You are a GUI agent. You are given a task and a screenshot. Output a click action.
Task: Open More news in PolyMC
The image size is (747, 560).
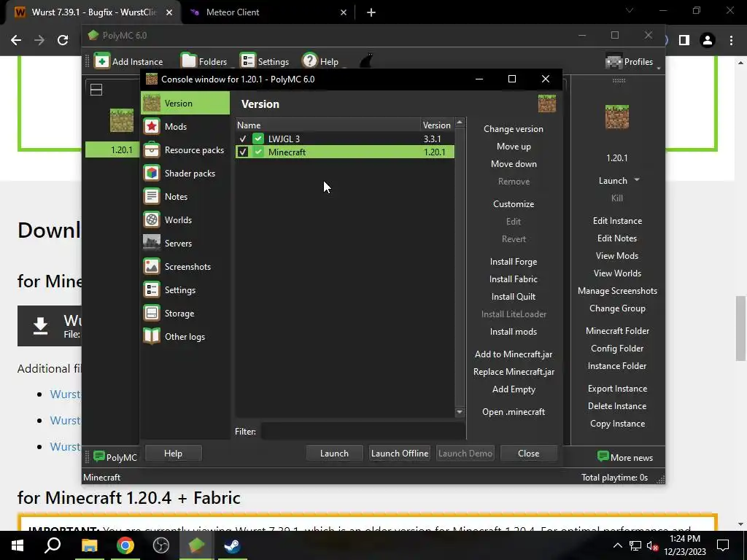625,458
